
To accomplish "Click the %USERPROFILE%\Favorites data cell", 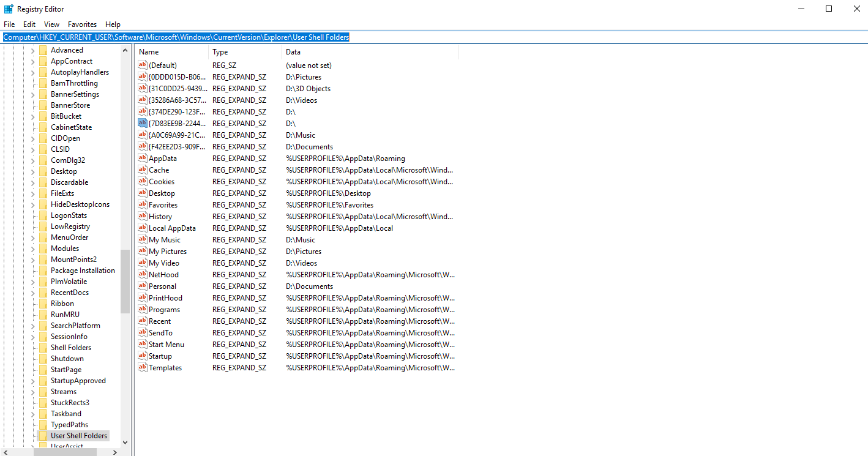I will [x=329, y=204].
